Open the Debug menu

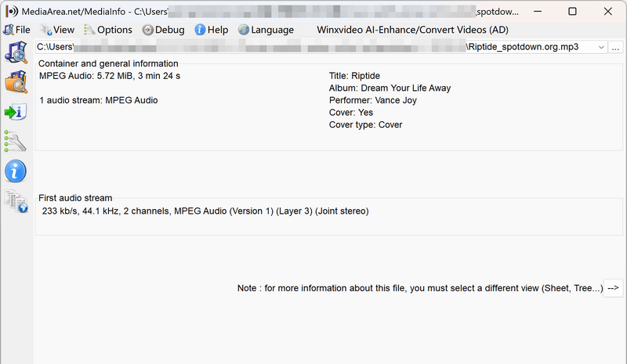pos(164,30)
